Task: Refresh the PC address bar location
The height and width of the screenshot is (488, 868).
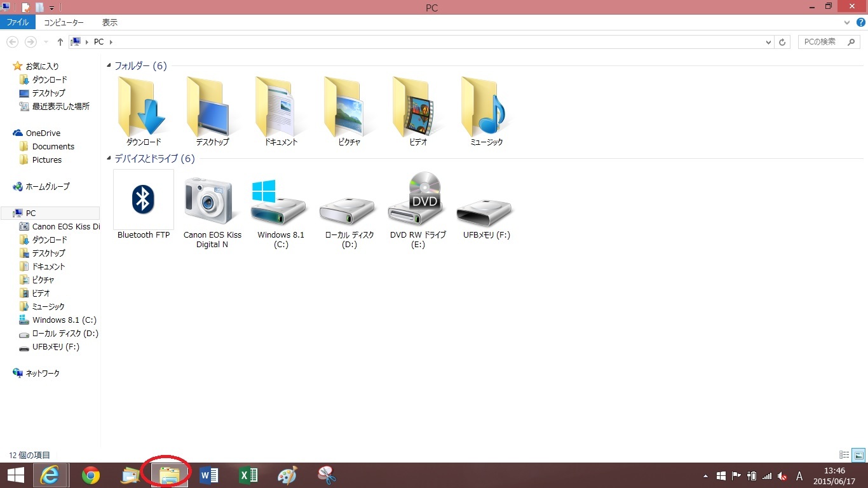Action: pyautogui.click(x=783, y=42)
